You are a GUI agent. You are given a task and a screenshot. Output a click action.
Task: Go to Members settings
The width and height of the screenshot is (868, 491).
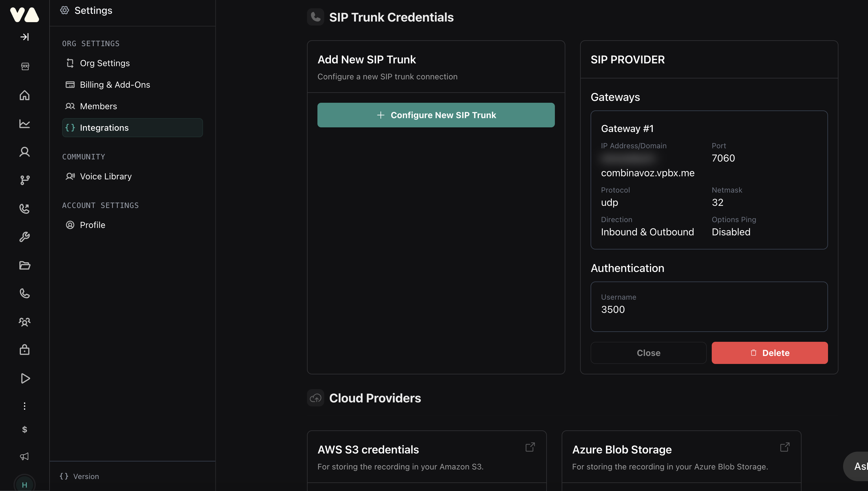[98, 106]
